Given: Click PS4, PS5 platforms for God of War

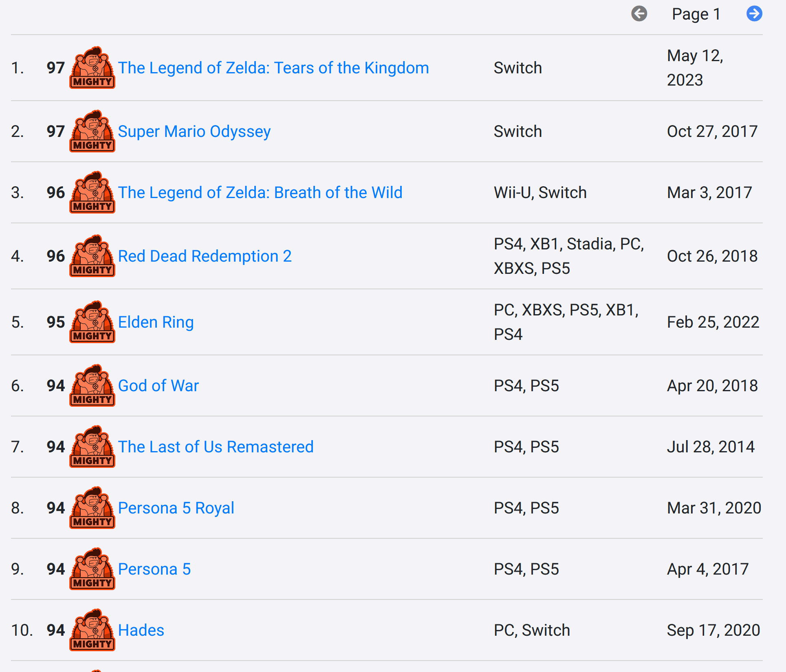Looking at the screenshot, I should [526, 386].
